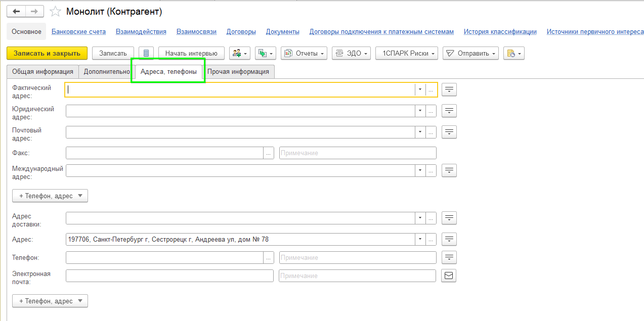Expand the ЭДО dropdown menu
Screen dimensions: 644x321
[x=351, y=53]
